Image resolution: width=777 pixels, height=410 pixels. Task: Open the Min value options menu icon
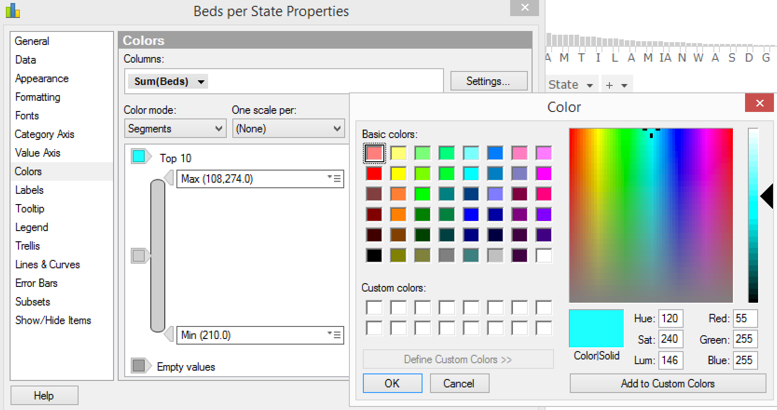333,334
